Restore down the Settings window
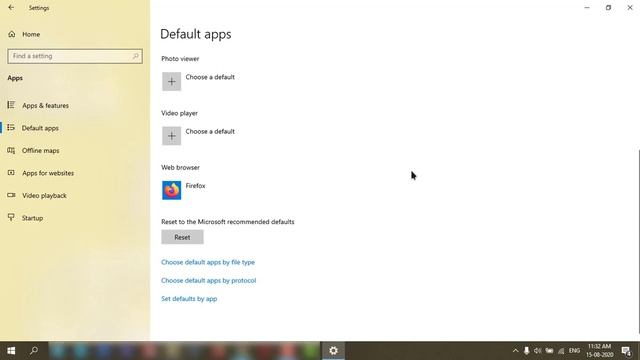This screenshot has height=360, width=640. 608,7
